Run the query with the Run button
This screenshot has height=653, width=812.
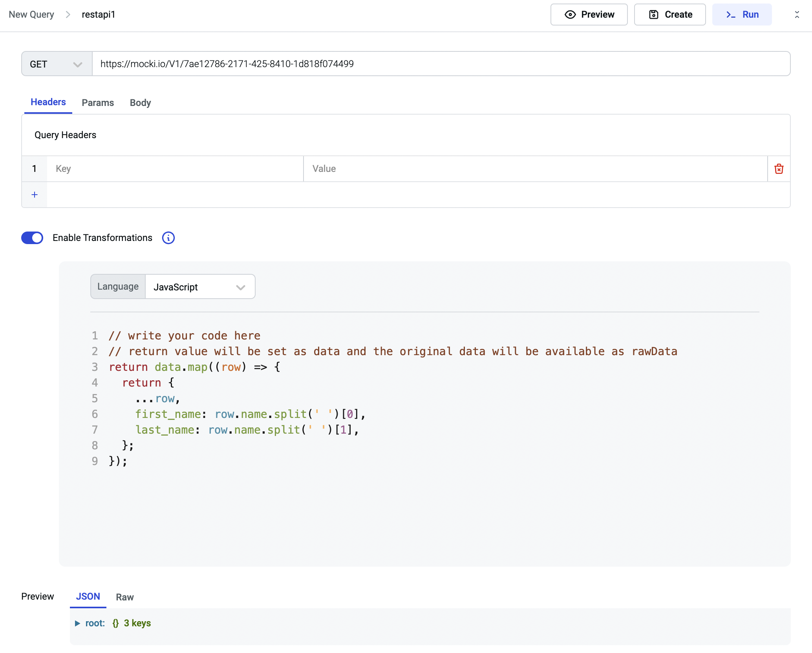[x=742, y=15]
